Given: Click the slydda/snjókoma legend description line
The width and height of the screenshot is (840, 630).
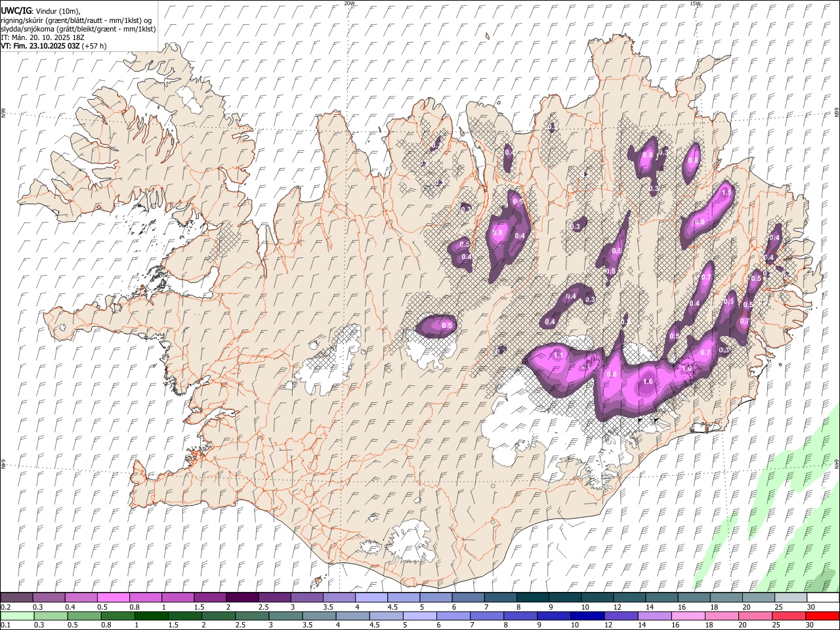Looking at the screenshot, I should 78,29.
